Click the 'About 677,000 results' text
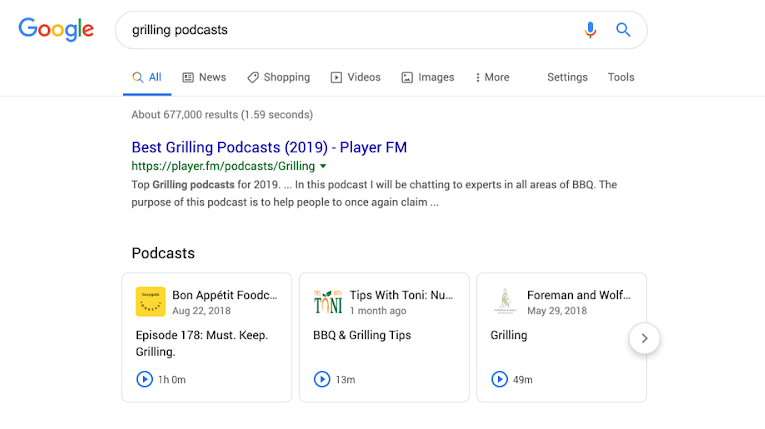Viewport: 765px width, 429px height. (222, 115)
